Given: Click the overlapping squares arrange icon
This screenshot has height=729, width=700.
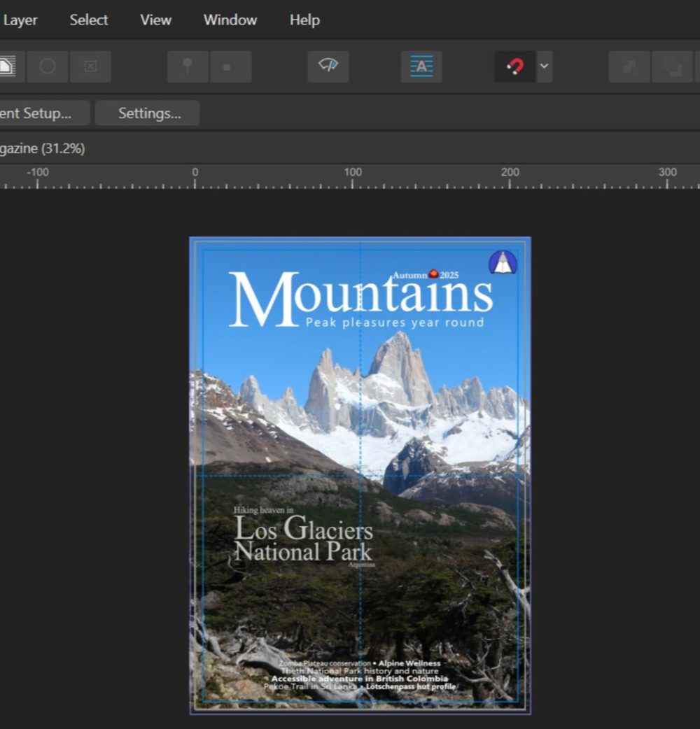Looking at the screenshot, I should pyautogui.click(x=629, y=66).
